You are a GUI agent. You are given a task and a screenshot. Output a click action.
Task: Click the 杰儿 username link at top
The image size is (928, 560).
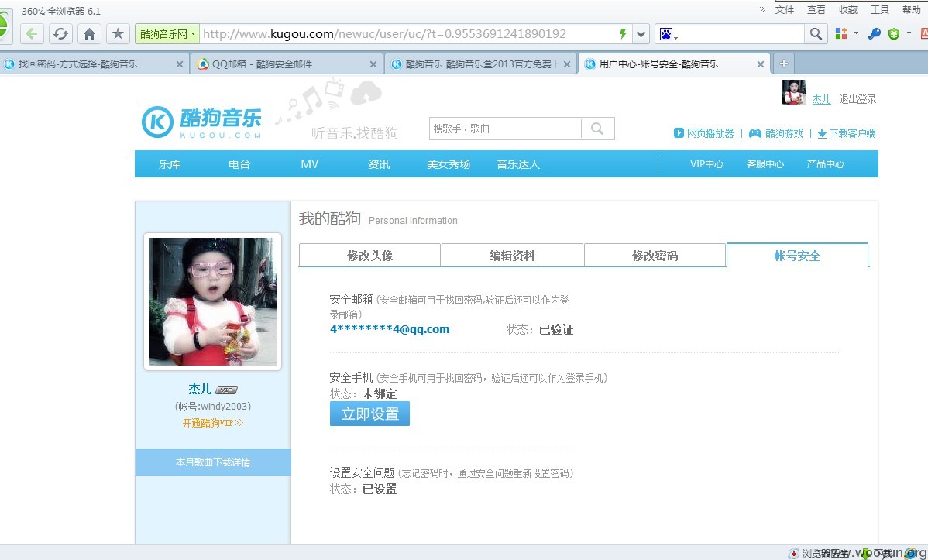click(821, 99)
